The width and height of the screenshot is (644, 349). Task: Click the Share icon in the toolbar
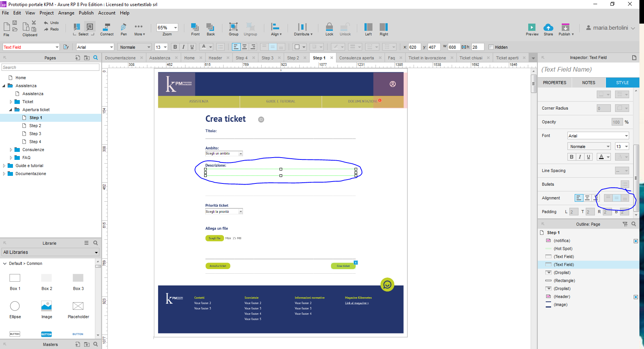[548, 27]
